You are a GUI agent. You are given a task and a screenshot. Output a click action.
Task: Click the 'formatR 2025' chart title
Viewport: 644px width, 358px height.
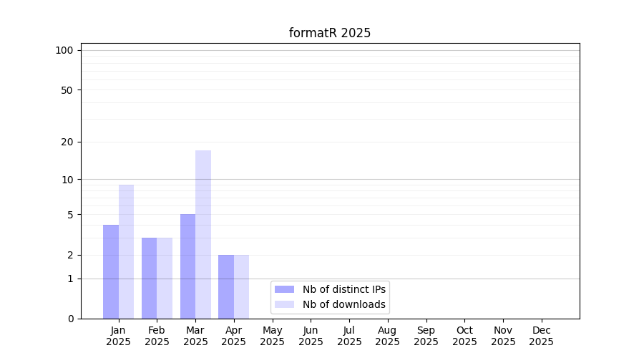(330, 33)
